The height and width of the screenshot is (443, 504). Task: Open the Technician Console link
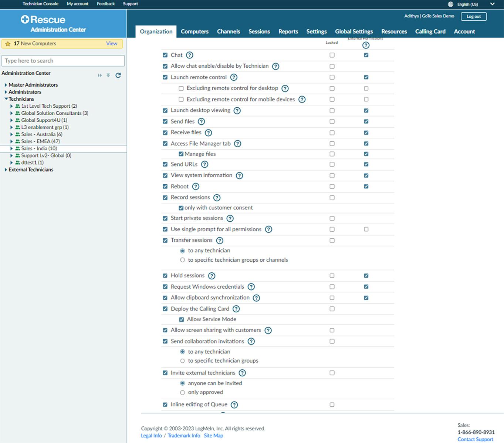[x=40, y=4]
